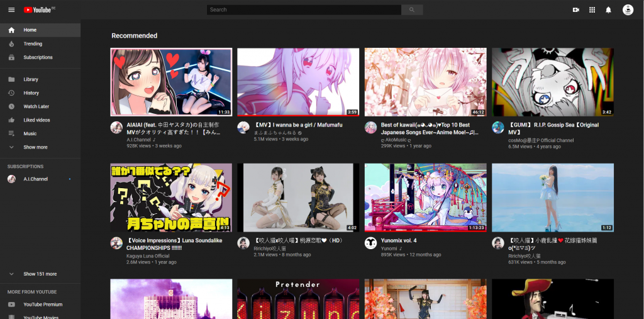Open the notifications bell
Screen dimensions: 644x319
coord(609,10)
